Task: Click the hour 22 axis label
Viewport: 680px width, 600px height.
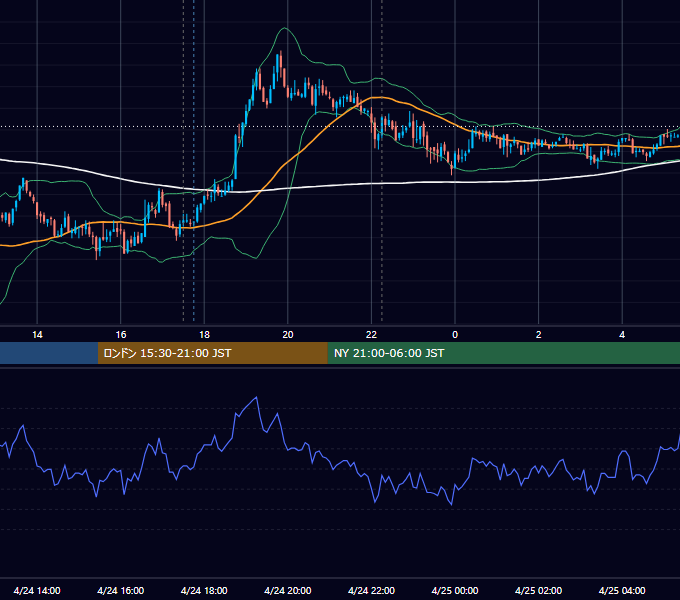Action: [x=372, y=335]
